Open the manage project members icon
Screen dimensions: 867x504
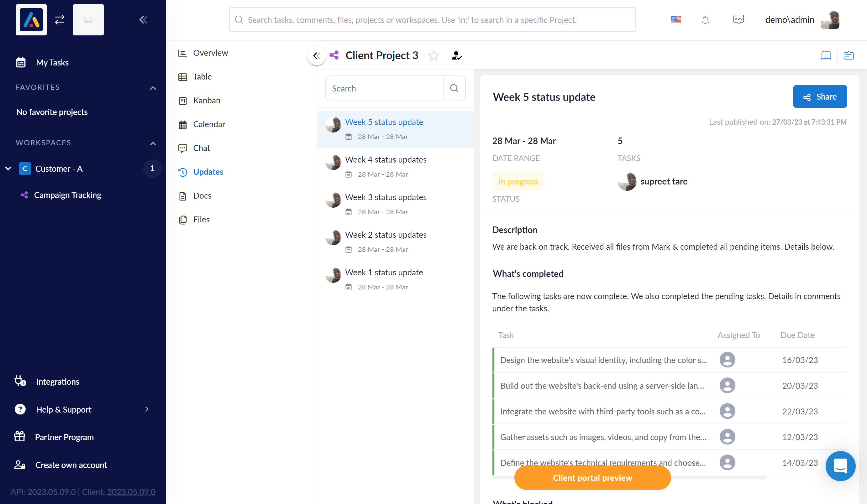(457, 55)
